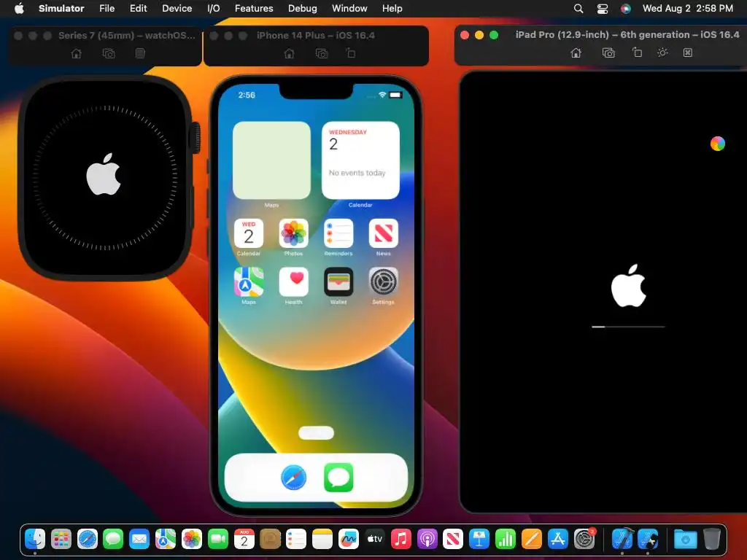Image resolution: width=747 pixels, height=560 pixels.
Task: Click the Simulator icon in the macOS Dock
Action: (648, 539)
